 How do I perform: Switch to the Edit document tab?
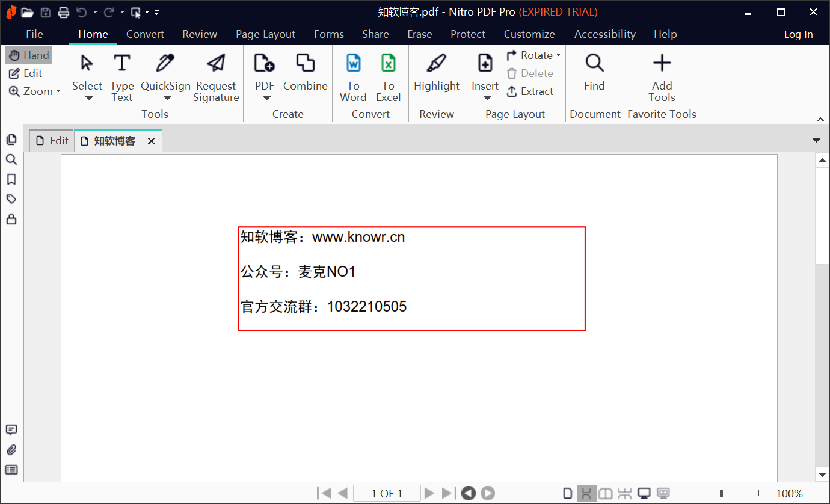pyautogui.click(x=52, y=141)
